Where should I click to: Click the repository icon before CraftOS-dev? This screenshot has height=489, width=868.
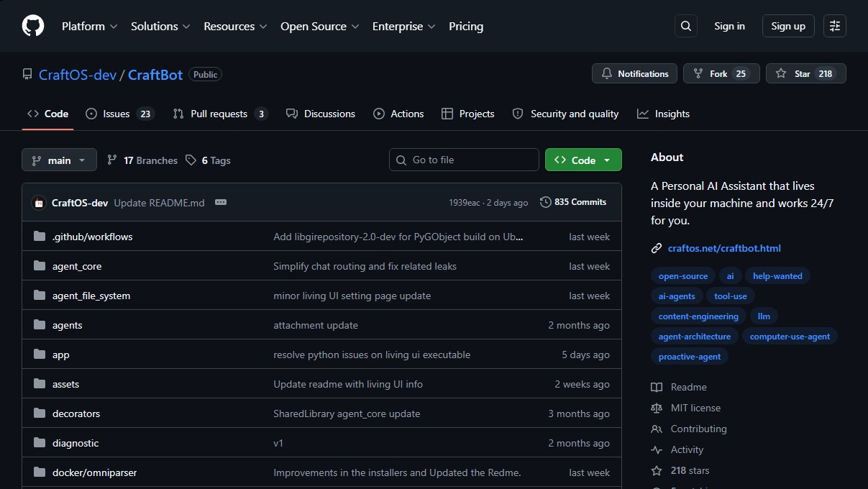coord(27,74)
